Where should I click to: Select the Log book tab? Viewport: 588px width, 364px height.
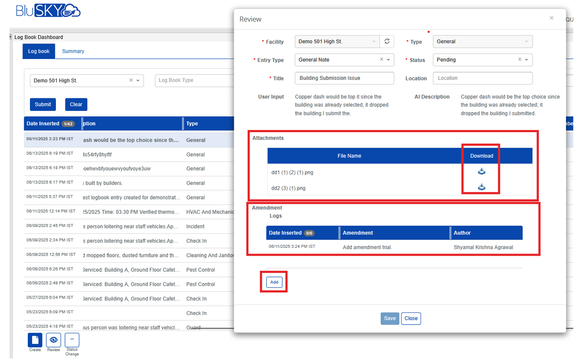tap(39, 51)
